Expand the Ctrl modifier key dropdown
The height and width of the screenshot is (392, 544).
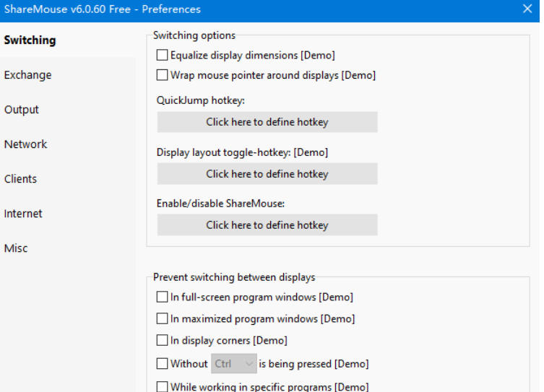(234, 364)
